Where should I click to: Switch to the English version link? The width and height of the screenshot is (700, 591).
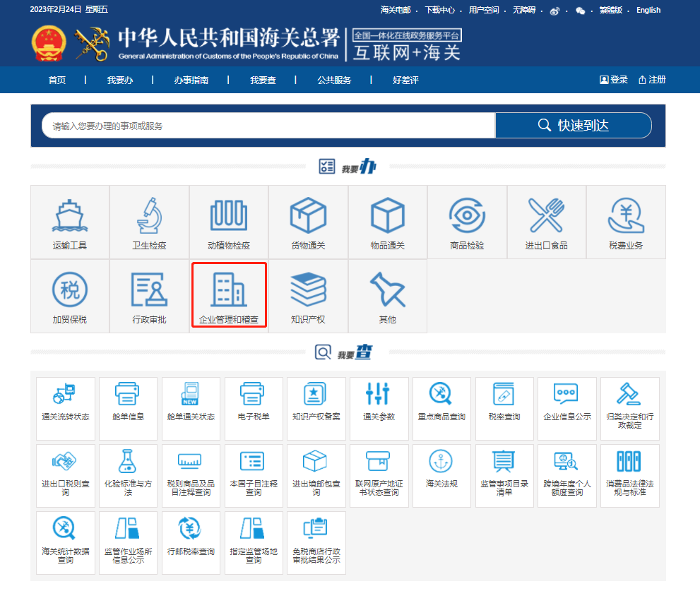click(x=648, y=10)
